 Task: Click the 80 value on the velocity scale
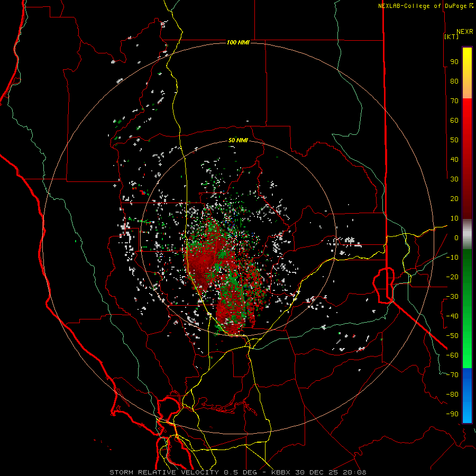coord(454,81)
